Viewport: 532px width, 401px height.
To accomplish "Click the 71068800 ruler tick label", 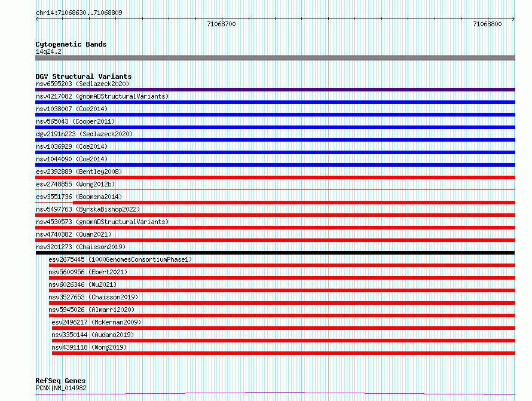I will [x=487, y=24].
